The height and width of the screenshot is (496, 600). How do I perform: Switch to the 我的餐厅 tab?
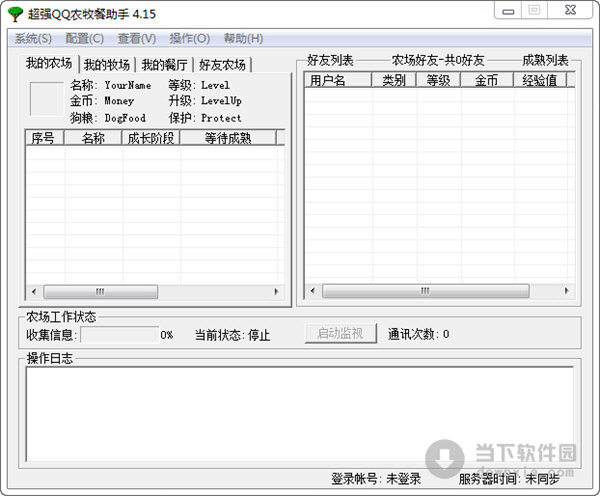click(165, 65)
